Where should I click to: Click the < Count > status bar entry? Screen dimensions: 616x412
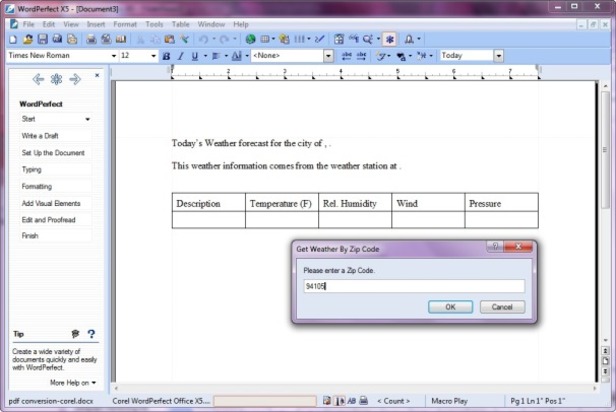tap(393, 401)
